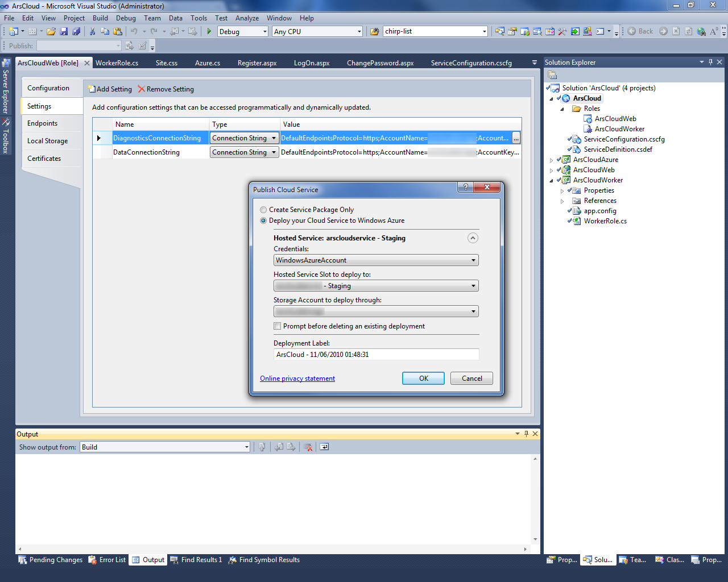Click the Online privacy statement link
Viewport: 728px width, 582px height.
297,378
